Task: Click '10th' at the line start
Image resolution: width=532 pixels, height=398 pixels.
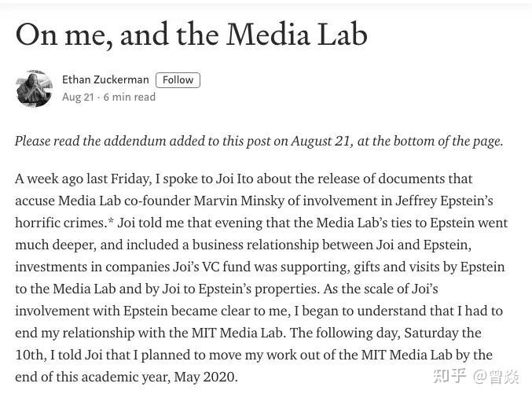Action: coord(30,355)
